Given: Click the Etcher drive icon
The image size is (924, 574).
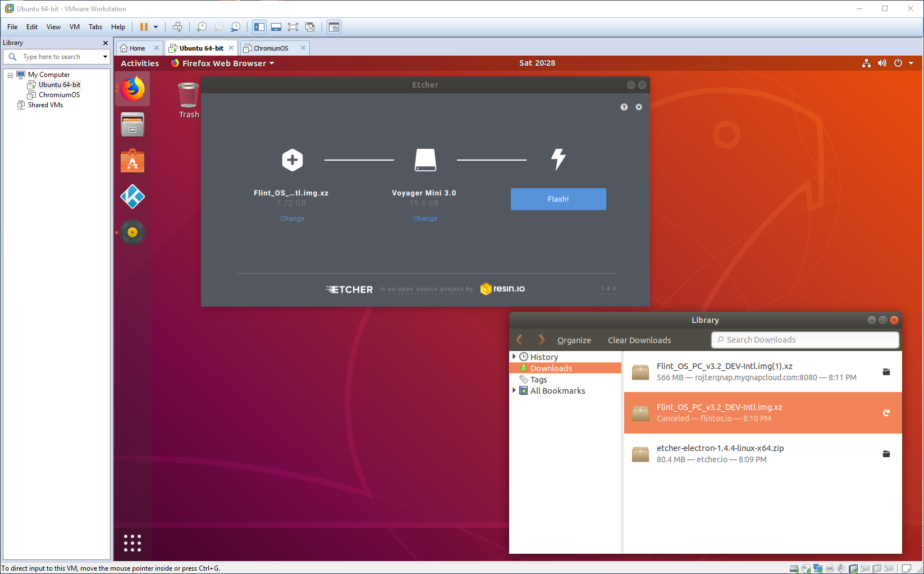Looking at the screenshot, I should [x=426, y=160].
